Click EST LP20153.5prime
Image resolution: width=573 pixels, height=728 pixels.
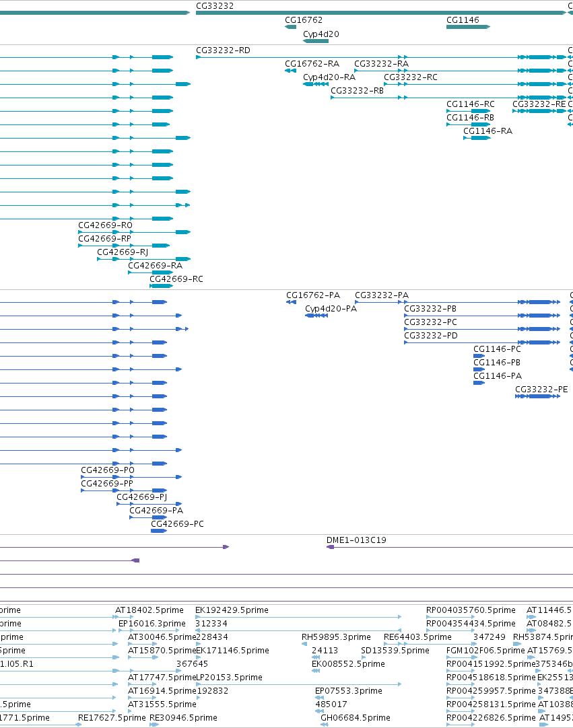click(229, 678)
